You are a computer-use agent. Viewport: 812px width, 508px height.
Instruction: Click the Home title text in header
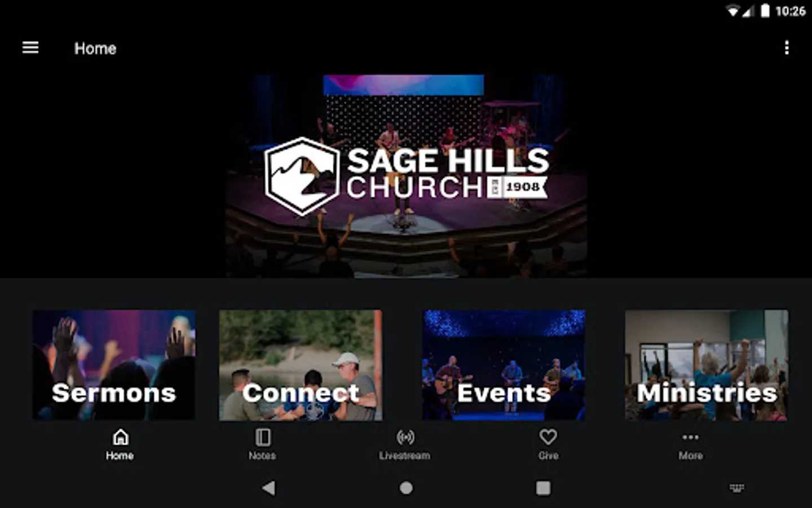pos(95,49)
